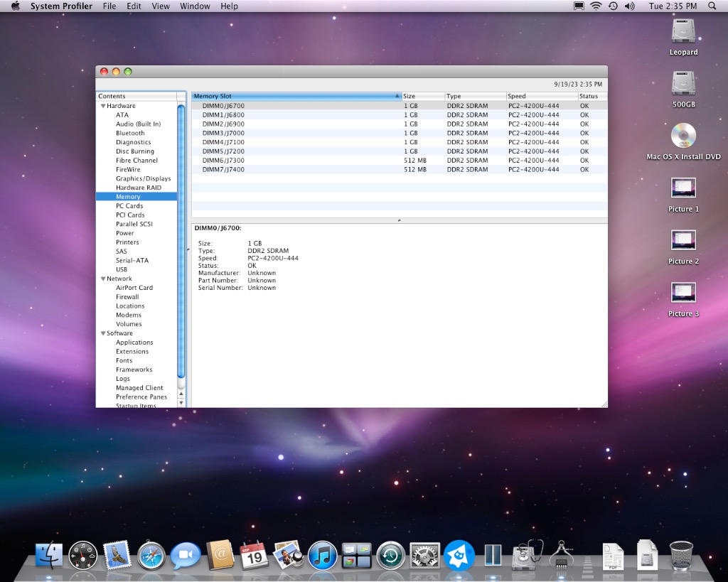The image size is (728, 582).
Task: Open Time Machine in the Dock
Action: click(x=390, y=556)
